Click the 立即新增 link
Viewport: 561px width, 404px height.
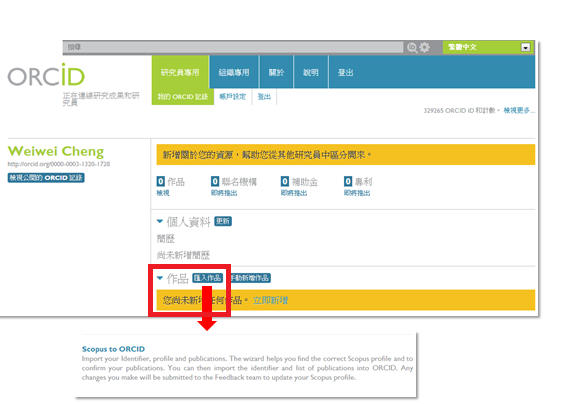[270, 300]
